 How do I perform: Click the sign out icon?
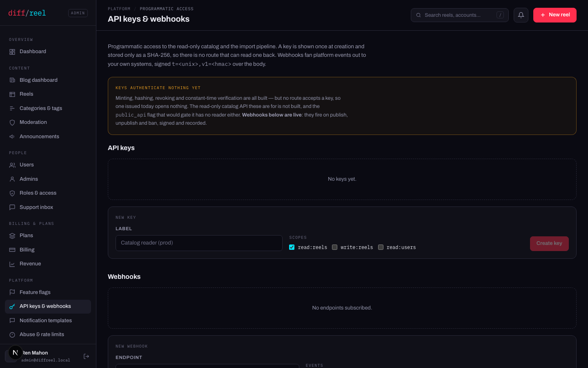click(x=86, y=357)
